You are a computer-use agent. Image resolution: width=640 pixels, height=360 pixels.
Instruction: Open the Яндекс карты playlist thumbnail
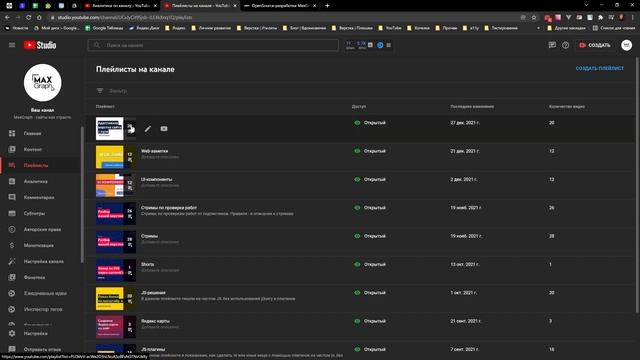tap(116, 327)
